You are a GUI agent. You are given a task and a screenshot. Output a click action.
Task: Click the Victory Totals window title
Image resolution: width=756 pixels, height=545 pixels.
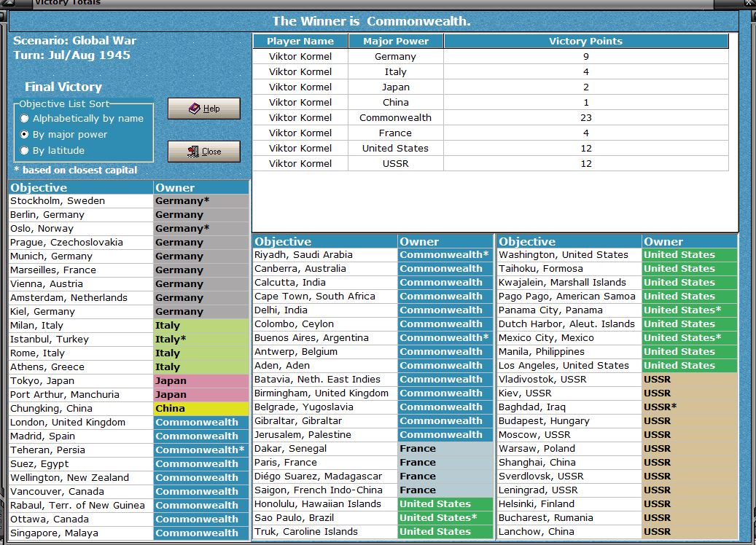68,3
